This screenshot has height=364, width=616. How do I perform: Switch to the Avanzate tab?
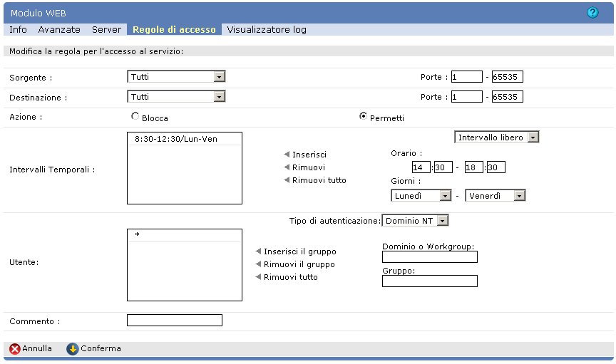pos(59,30)
